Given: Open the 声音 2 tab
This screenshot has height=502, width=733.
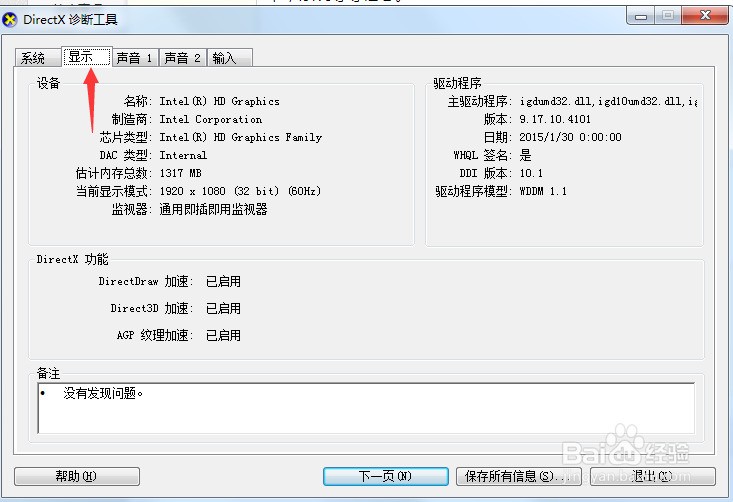Looking at the screenshot, I should (183, 58).
